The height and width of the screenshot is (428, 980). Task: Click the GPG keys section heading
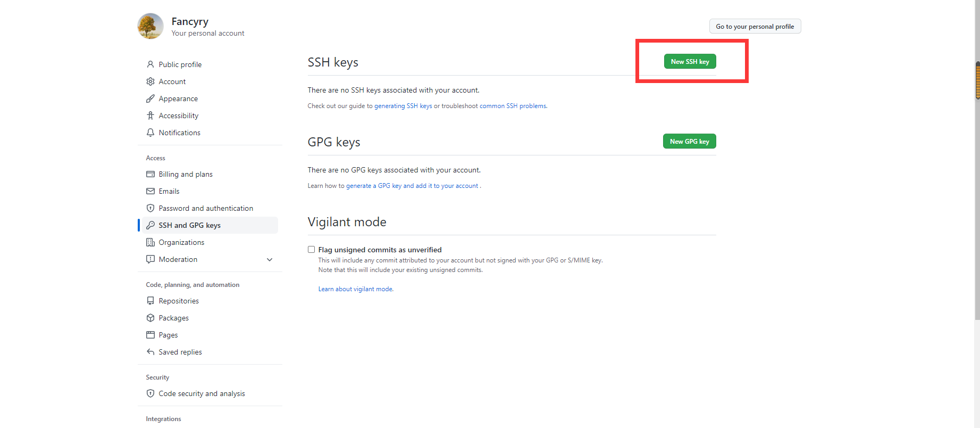[x=334, y=142]
